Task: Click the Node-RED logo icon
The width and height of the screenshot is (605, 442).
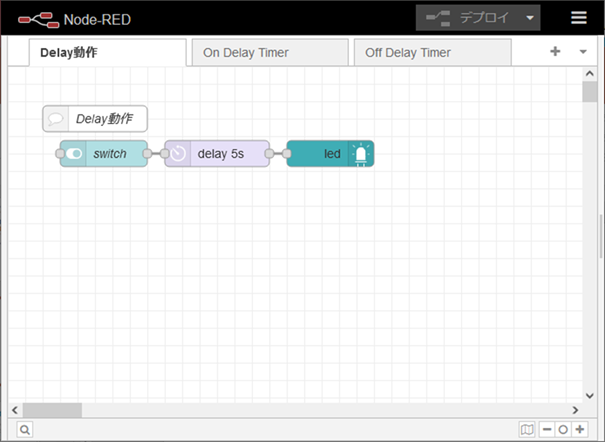Action: point(37,18)
